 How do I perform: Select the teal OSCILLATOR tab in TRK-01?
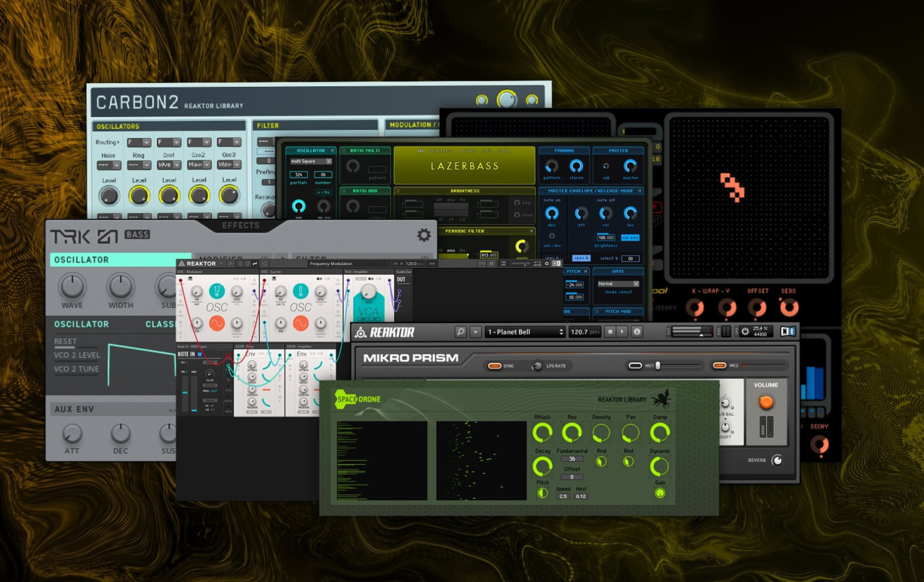[120, 260]
